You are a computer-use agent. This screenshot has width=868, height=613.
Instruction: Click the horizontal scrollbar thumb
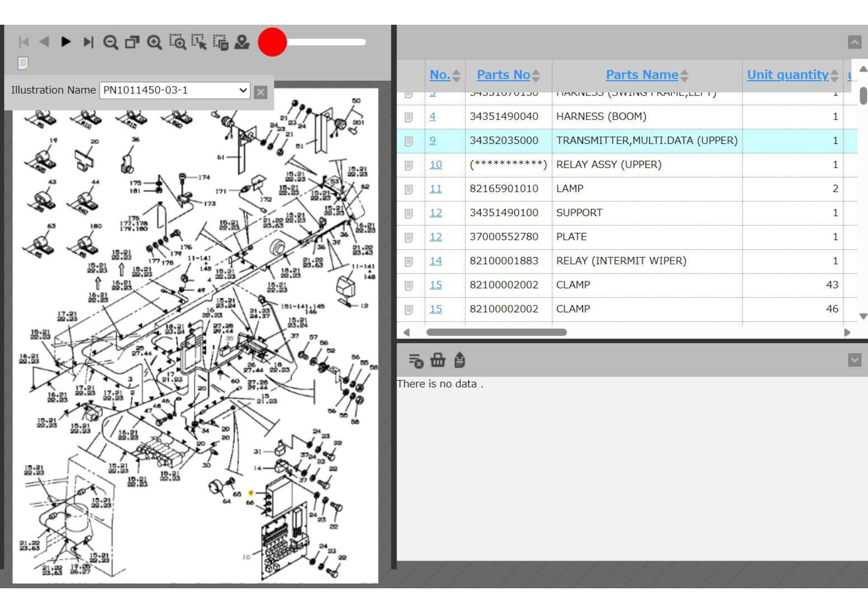click(496, 332)
